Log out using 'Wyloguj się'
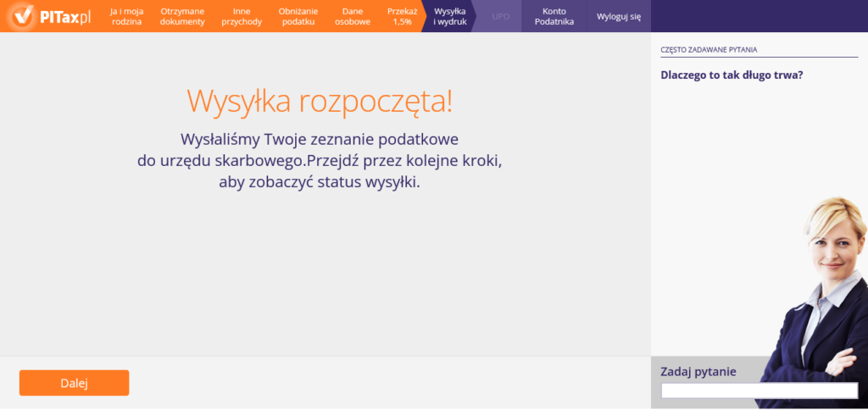This screenshot has height=410, width=868. 619,16
